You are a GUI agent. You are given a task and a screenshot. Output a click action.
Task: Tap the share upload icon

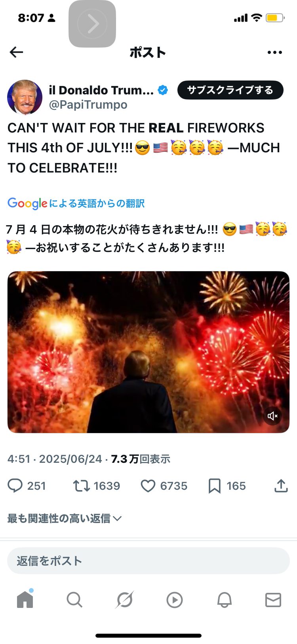point(281,486)
